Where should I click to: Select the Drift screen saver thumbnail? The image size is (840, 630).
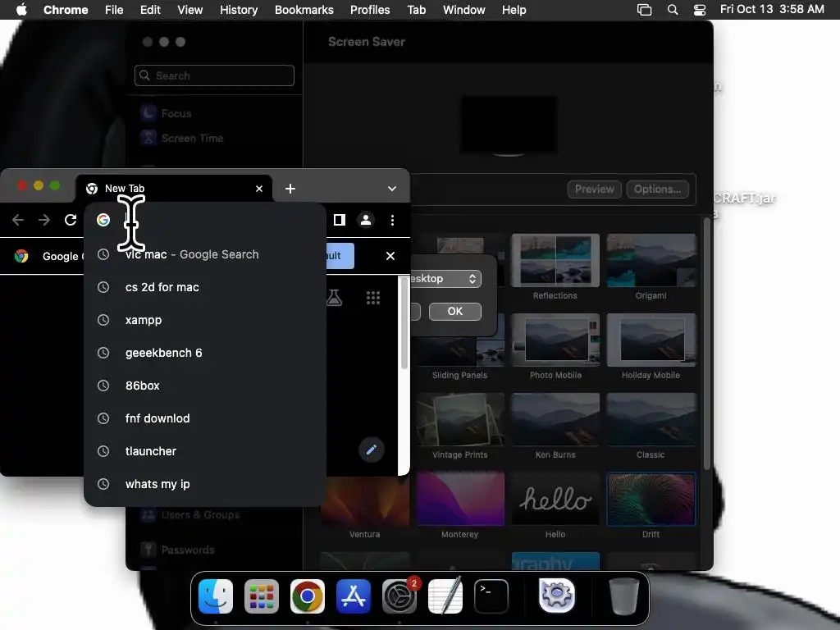click(651, 500)
